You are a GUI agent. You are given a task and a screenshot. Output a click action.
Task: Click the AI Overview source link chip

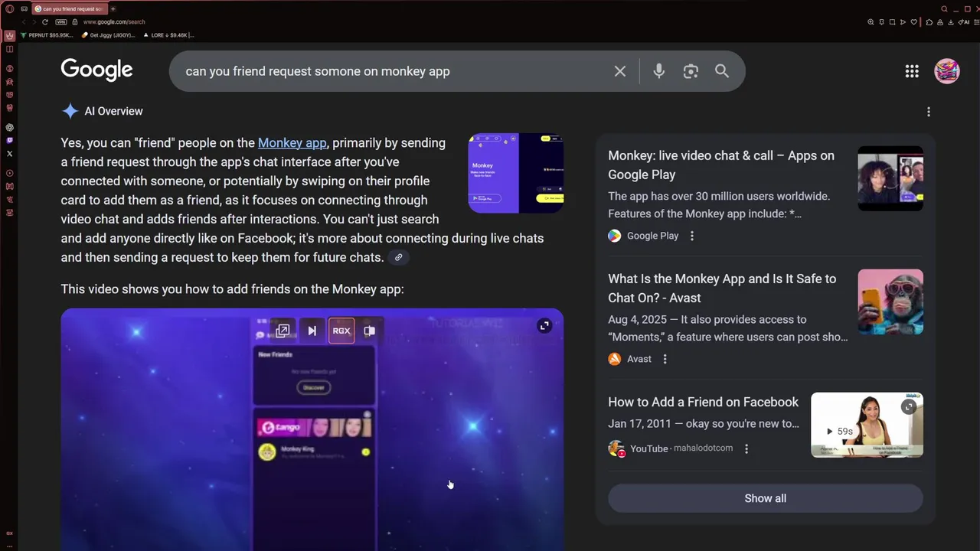(x=398, y=258)
